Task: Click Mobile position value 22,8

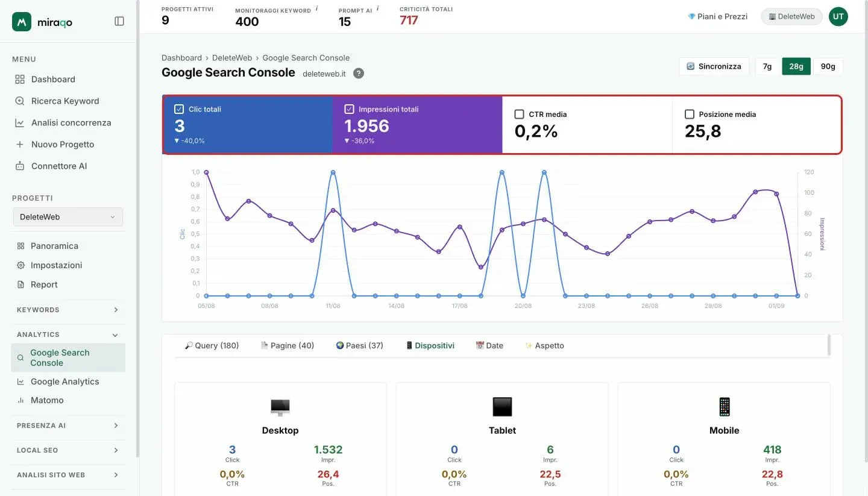Action: tap(772, 474)
